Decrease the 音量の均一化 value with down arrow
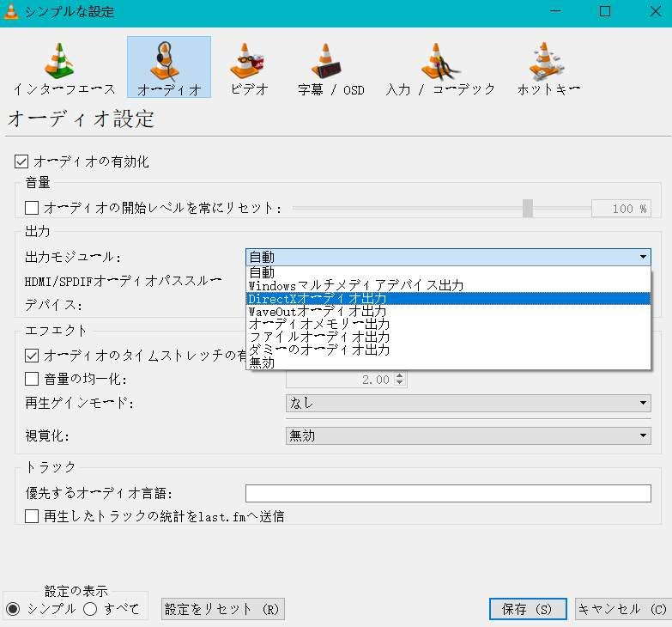 click(399, 382)
